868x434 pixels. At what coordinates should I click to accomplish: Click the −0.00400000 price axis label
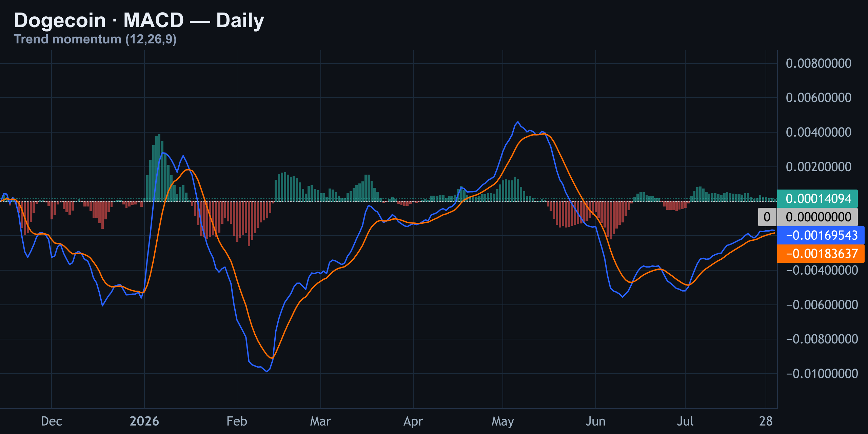tap(822, 270)
